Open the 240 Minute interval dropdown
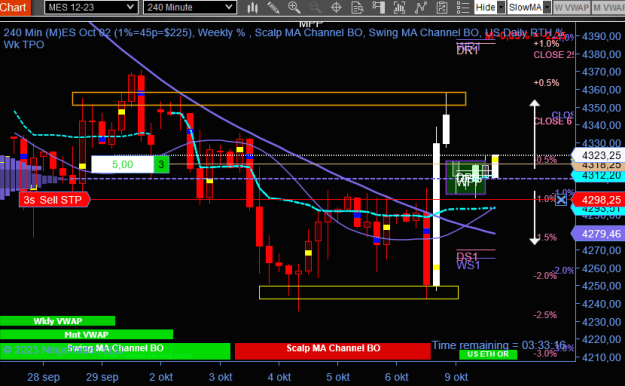This screenshot has height=386, width=625. 189,7
